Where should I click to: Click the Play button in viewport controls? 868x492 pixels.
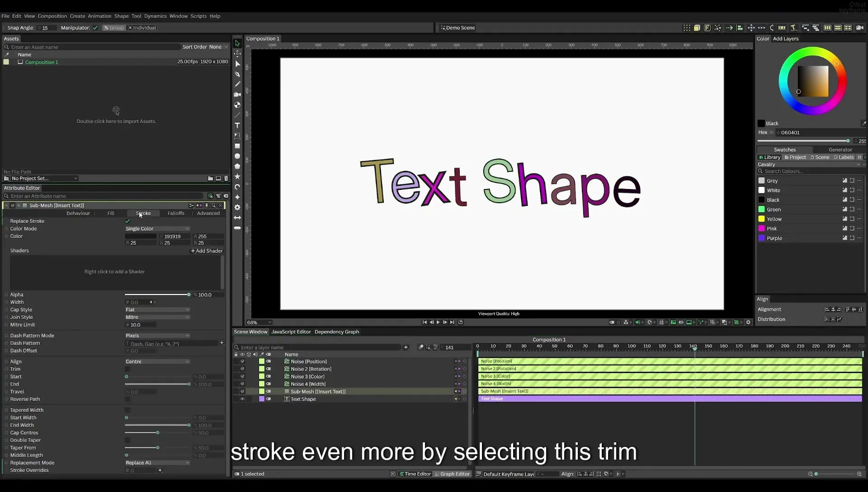[x=438, y=322]
